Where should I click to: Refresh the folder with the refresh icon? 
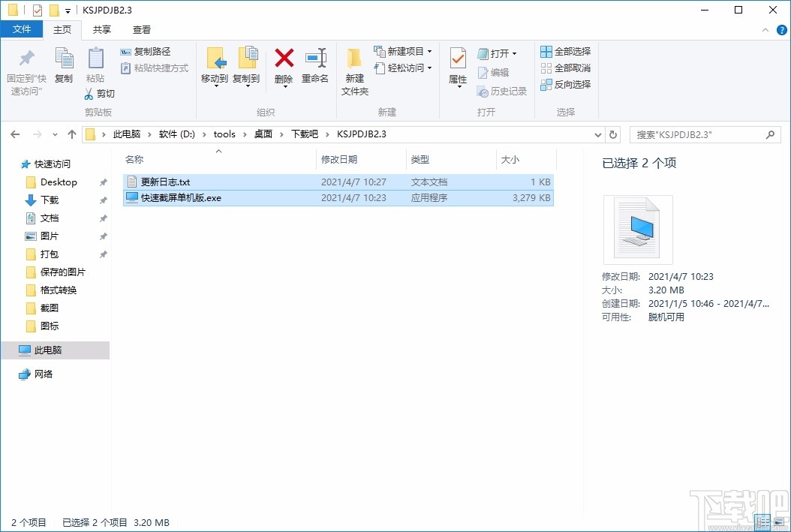(613, 134)
